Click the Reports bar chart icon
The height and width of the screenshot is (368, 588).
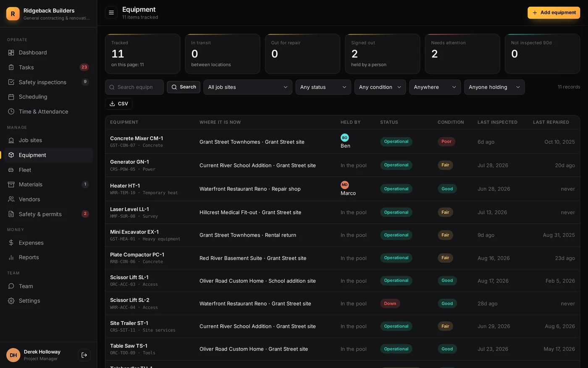coord(11,257)
